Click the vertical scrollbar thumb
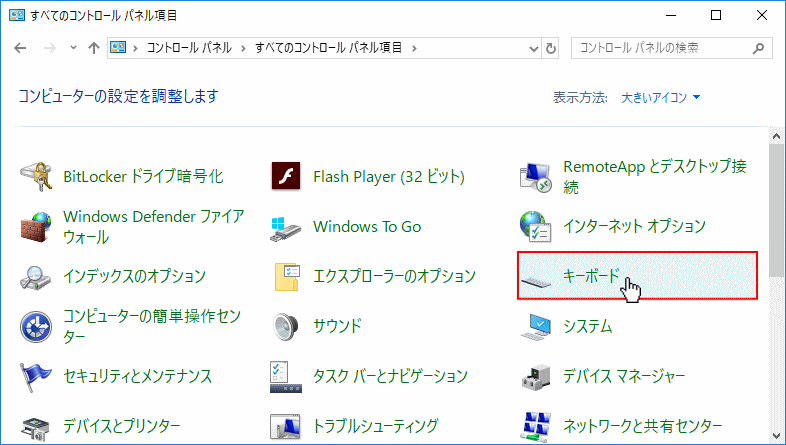This screenshot has width=786, height=445. (777, 209)
